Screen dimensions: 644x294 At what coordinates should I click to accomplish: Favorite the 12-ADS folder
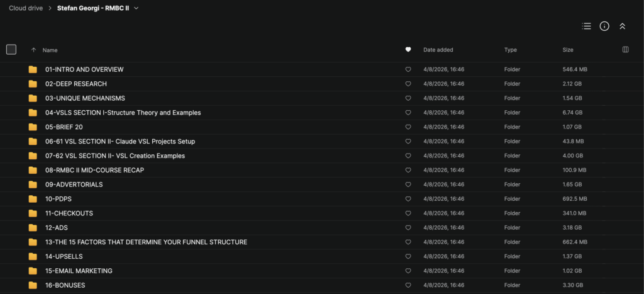(408, 228)
